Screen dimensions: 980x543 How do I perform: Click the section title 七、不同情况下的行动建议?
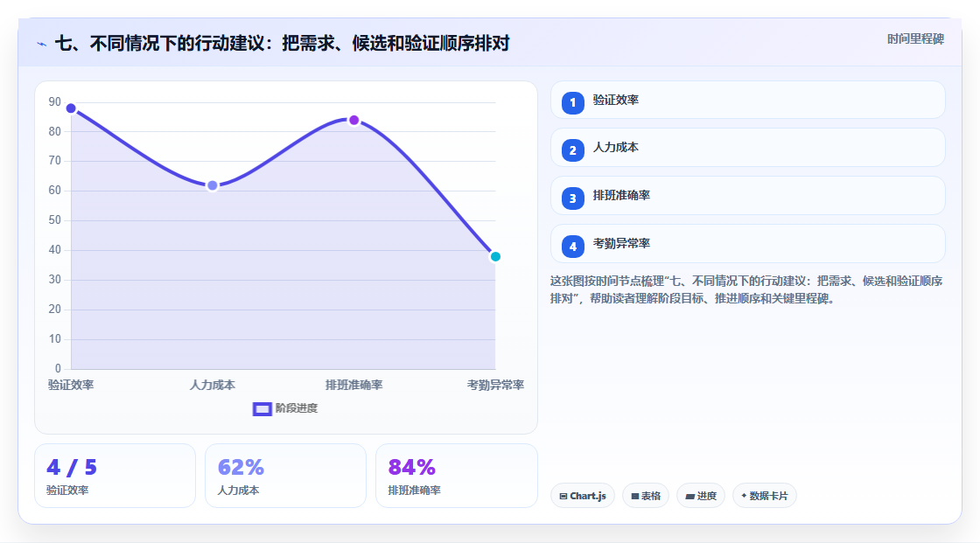[283, 43]
